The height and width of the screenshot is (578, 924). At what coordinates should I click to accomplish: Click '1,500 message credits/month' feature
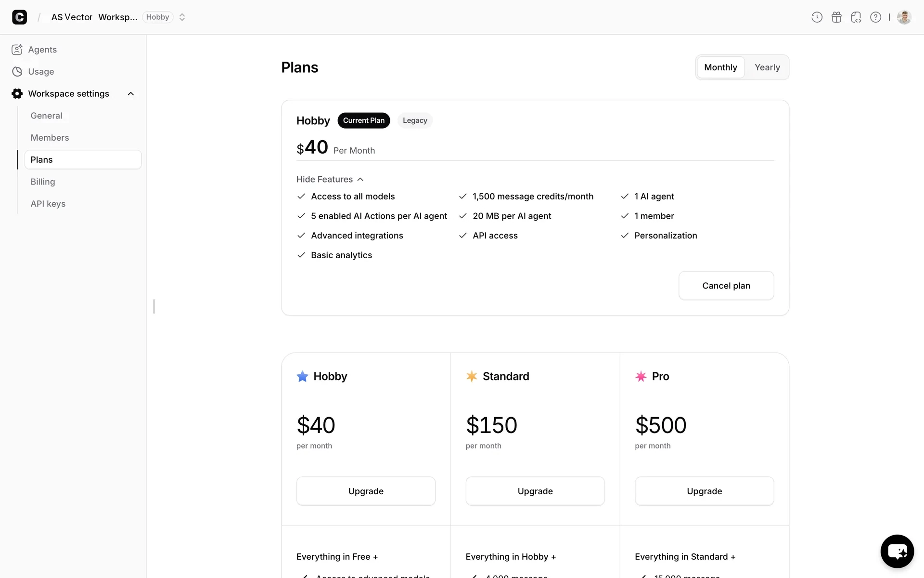[533, 197]
